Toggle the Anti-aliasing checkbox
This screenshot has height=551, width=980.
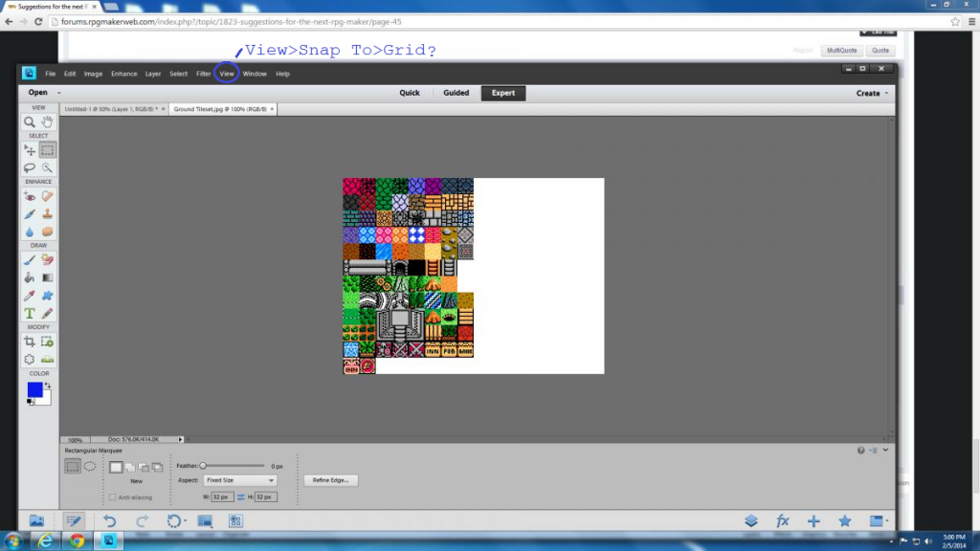pyautogui.click(x=113, y=497)
